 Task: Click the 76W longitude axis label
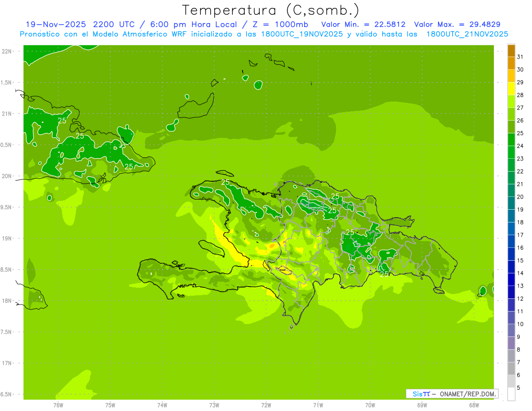(58, 405)
